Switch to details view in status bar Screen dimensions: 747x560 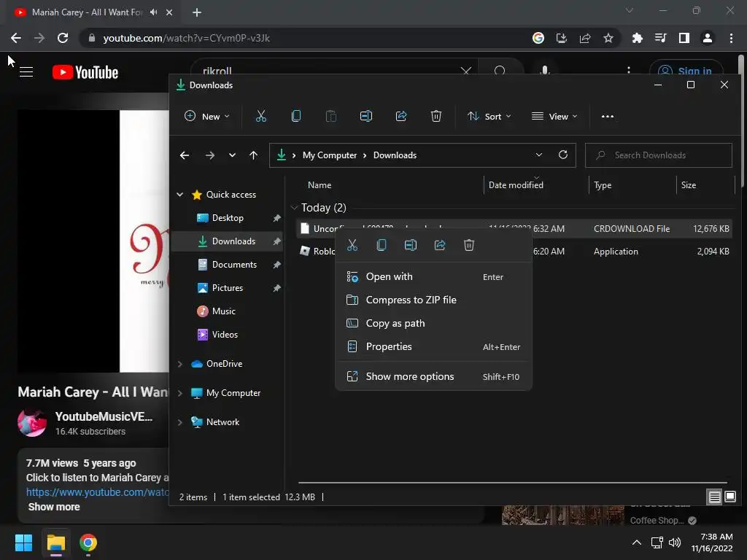(x=714, y=497)
